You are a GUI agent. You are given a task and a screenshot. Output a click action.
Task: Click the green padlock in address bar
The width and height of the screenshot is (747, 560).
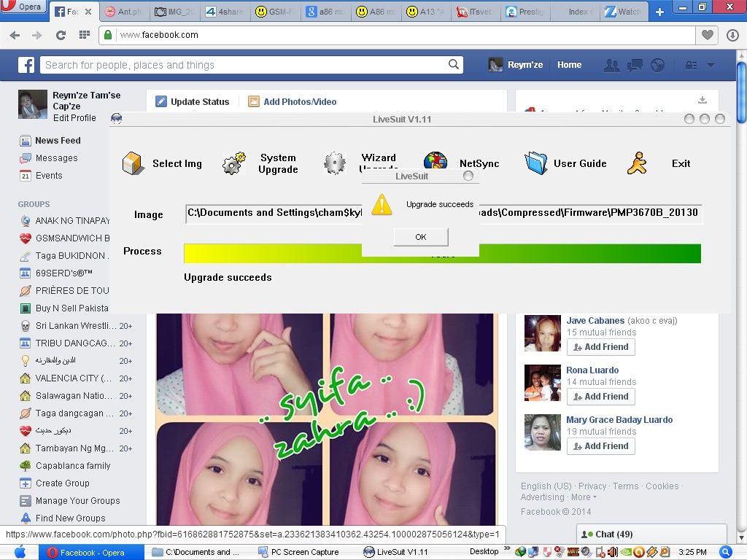coord(108,35)
